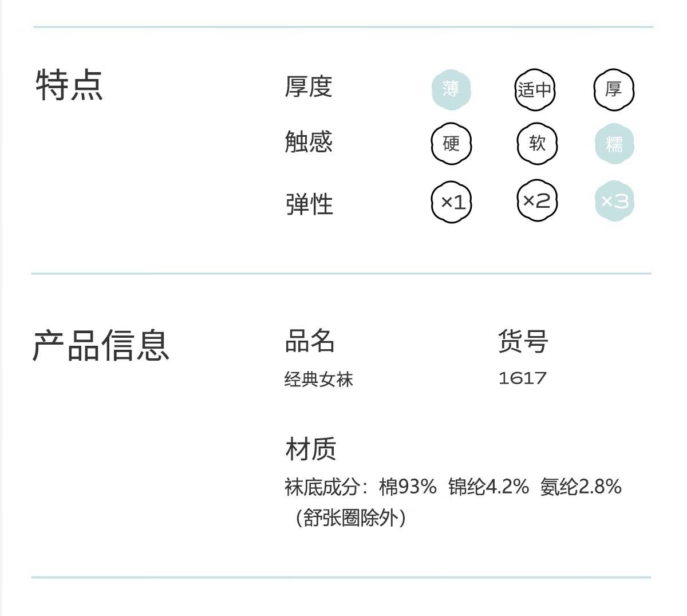Click the 触感 row label

[309, 141]
